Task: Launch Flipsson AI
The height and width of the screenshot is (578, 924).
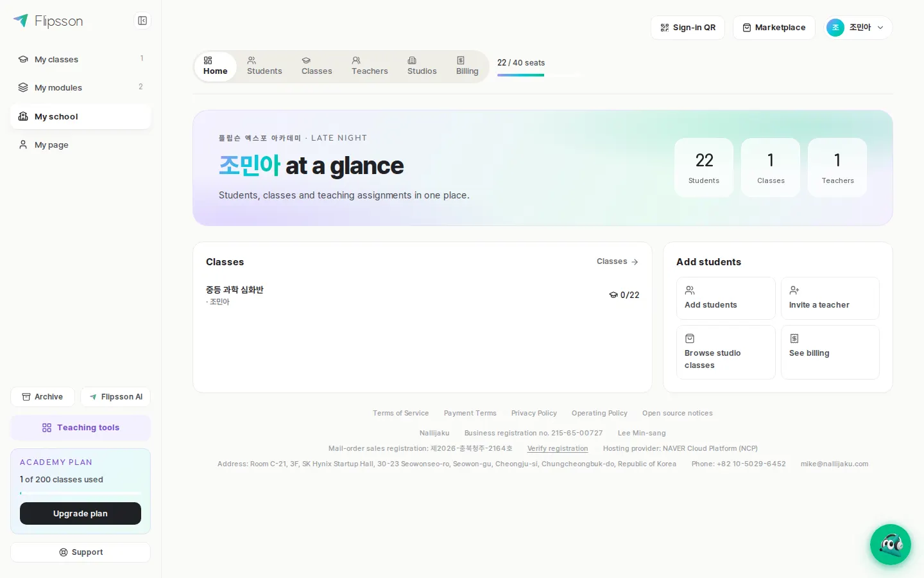Action: coord(116,397)
